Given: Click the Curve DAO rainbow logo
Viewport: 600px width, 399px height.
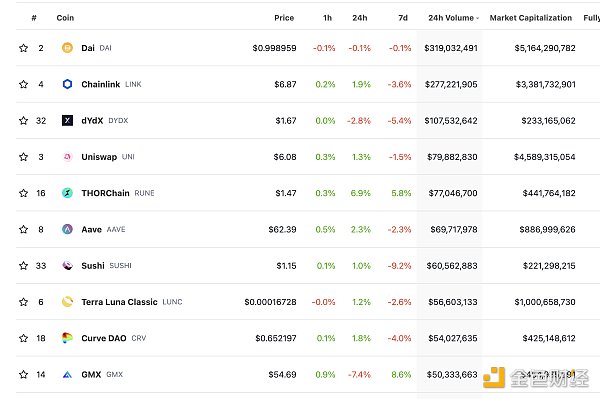Looking at the screenshot, I should point(67,338).
